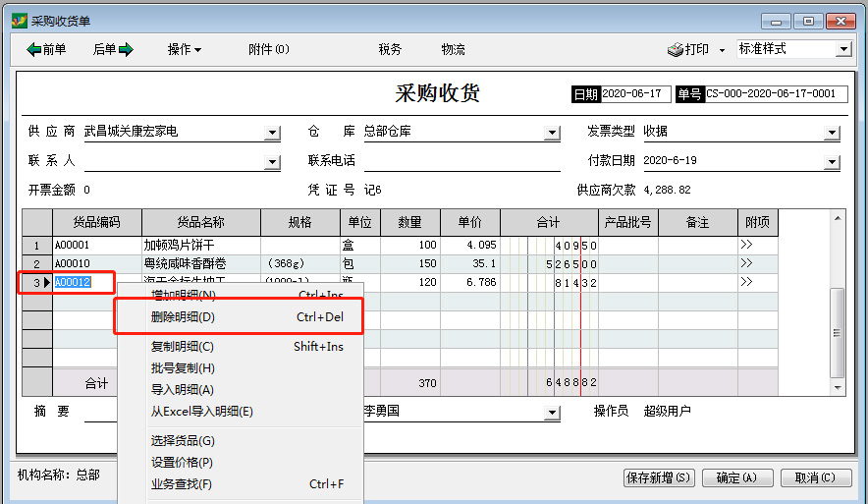Viewport: 868px width, 504px height.
Task: Click 备注 column header
Action: pos(697,223)
